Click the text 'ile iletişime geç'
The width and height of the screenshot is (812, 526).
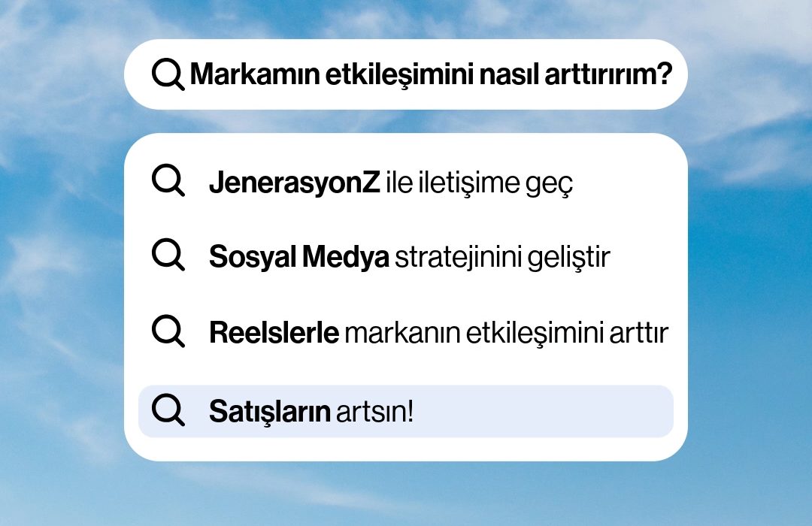coord(480,183)
